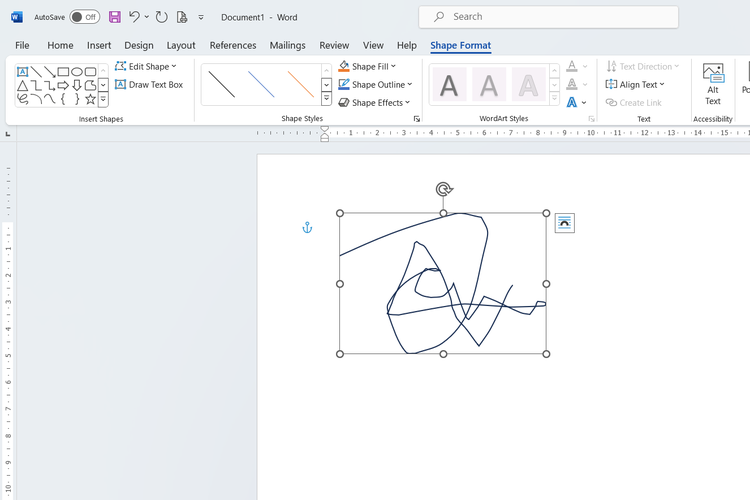Switch to the Insert tab

pyautogui.click(x=99, y=45)
